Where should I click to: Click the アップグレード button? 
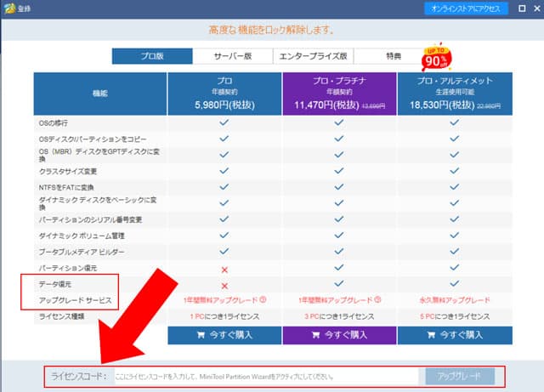460,377
